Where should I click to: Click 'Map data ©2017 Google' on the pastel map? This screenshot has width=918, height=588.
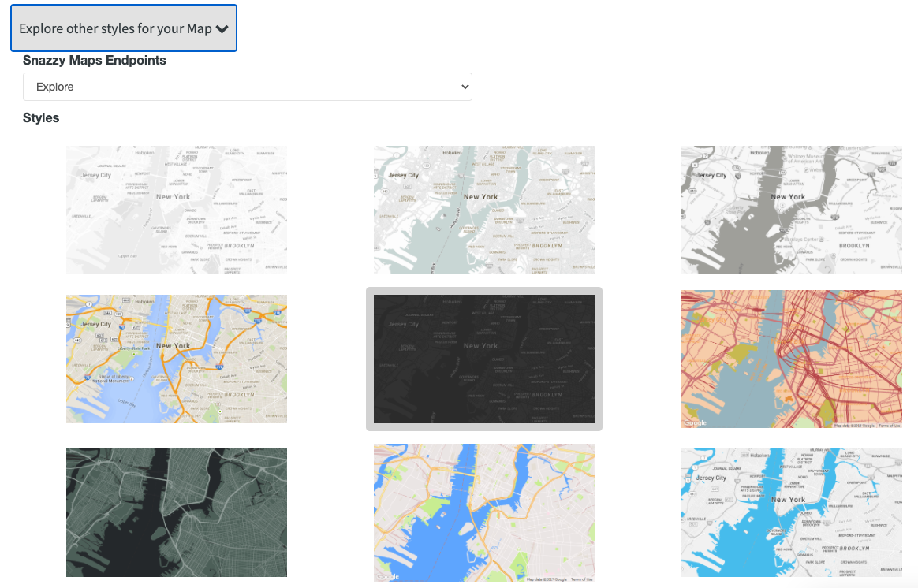(547, 579)
